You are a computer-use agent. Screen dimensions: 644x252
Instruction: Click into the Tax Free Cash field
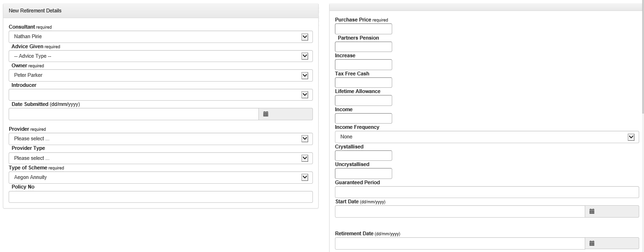click(x=363, y=83)
